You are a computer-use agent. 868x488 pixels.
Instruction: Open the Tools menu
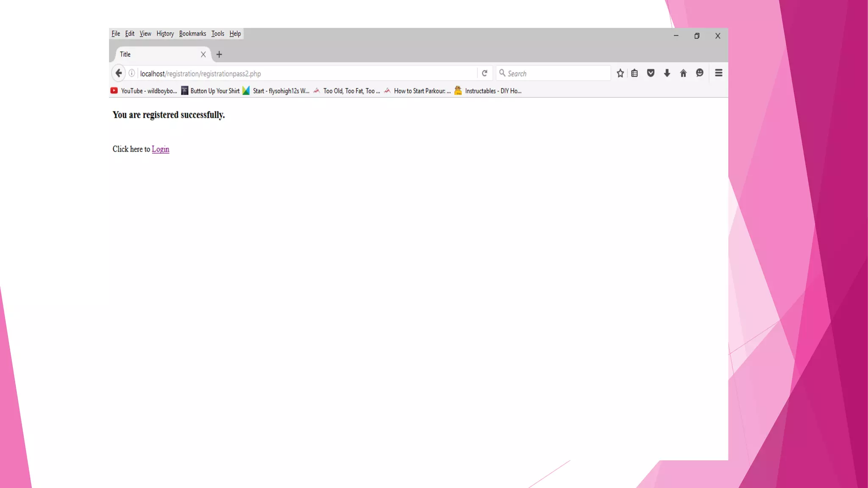(218, 34)
